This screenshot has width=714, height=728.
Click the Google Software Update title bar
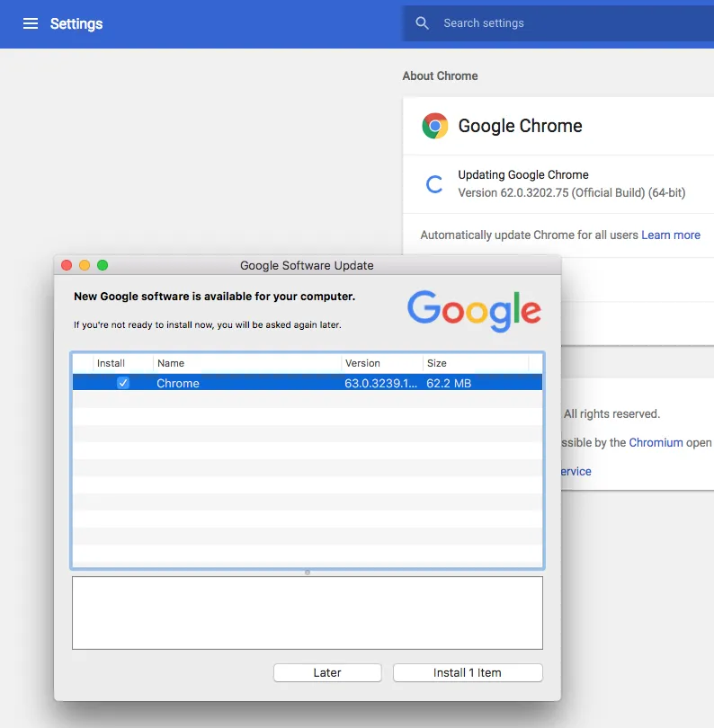pyautogui.click(x=307, y=265)
